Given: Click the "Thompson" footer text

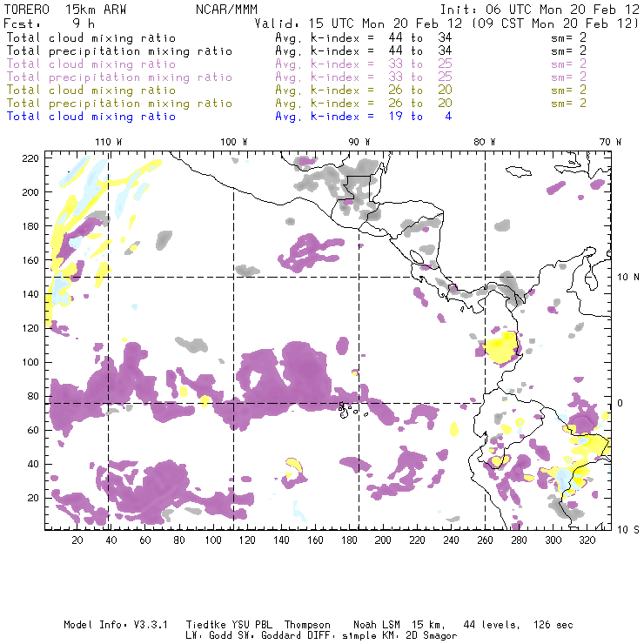Looking at the screenshot, I should click(x=307, y=626).
